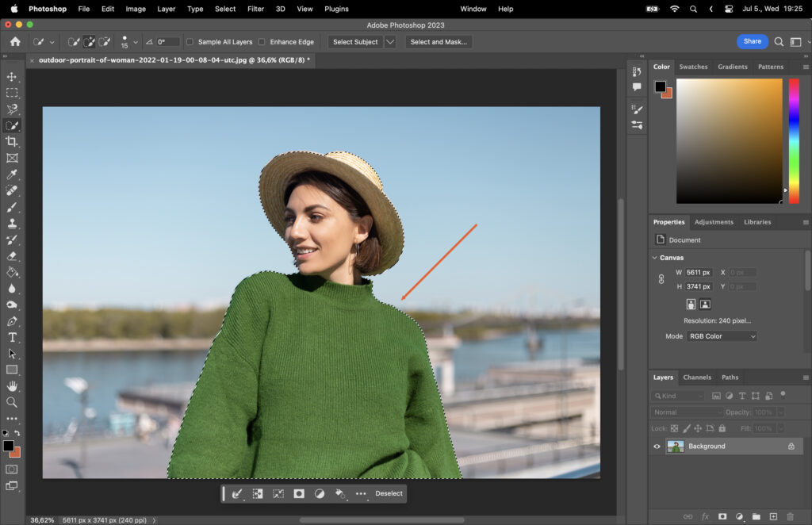The image size is (812, 525).
Task: Collapse the Canvas section in Properties
Action: (653, 257)
